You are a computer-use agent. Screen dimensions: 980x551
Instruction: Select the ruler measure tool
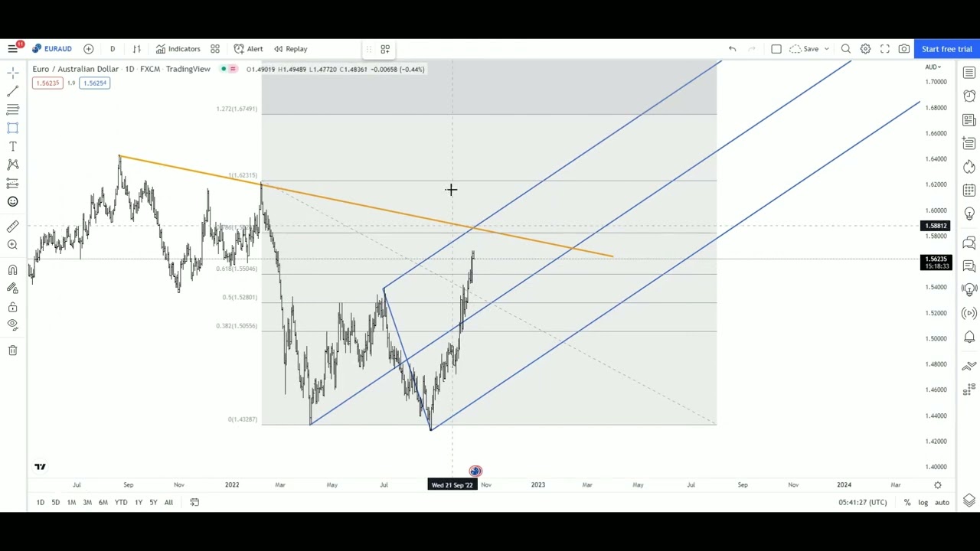tap(13, 227)
